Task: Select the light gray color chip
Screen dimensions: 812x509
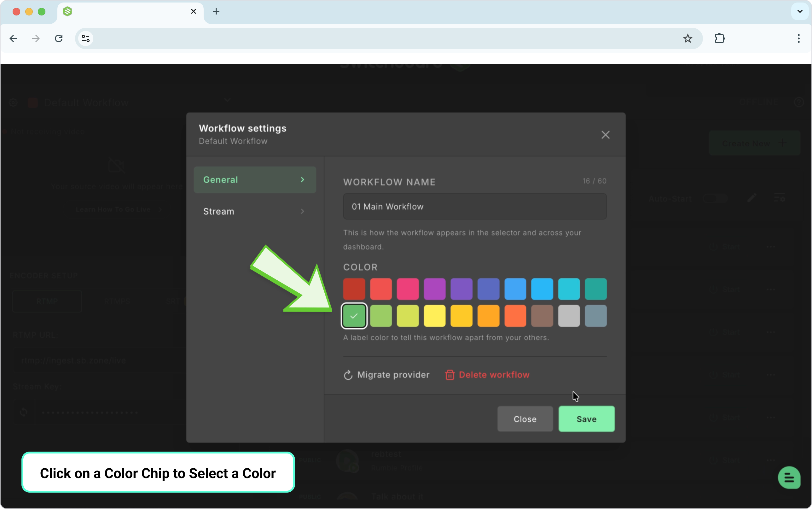Action: pyautogui.click(x=569, y=316)
